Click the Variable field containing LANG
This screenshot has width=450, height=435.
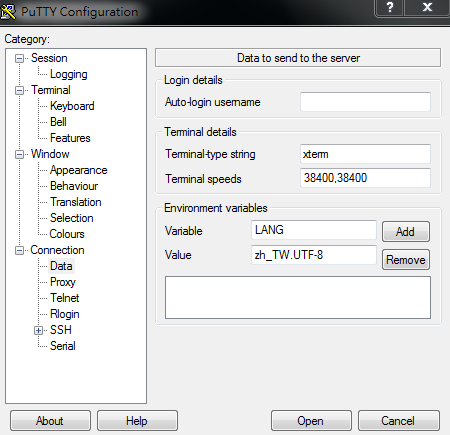click(314, 230)
